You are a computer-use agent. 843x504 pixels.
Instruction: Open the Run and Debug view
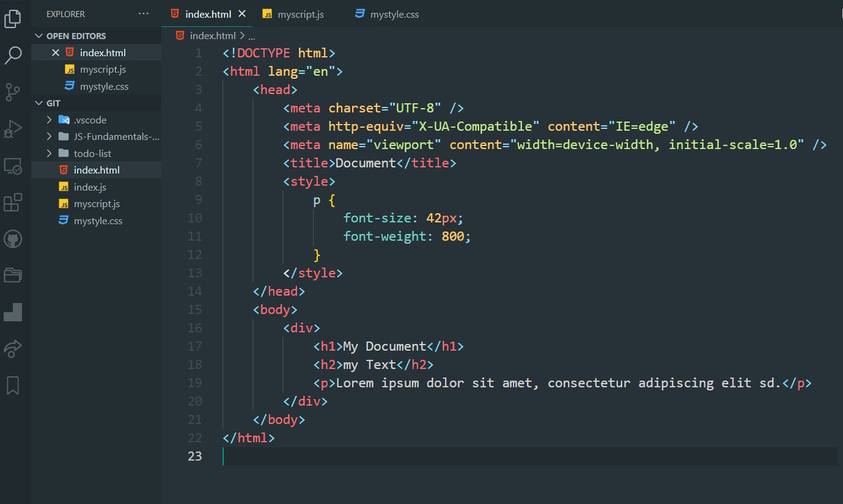tap(13, 129)
